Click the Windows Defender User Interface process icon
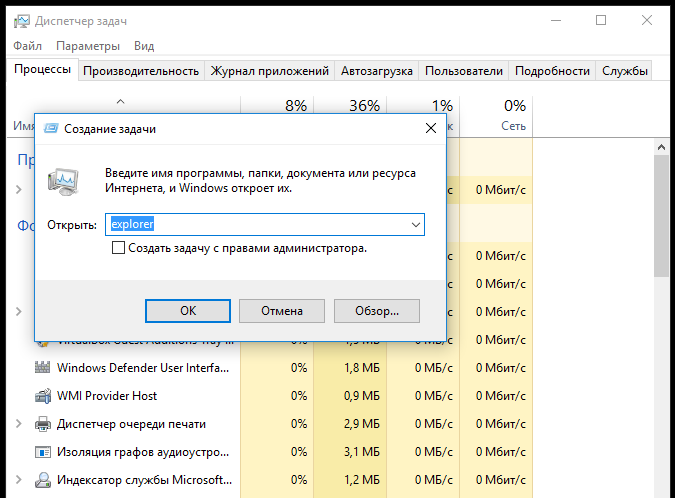The height and width of the screenshot is (498, 675). 42,367
